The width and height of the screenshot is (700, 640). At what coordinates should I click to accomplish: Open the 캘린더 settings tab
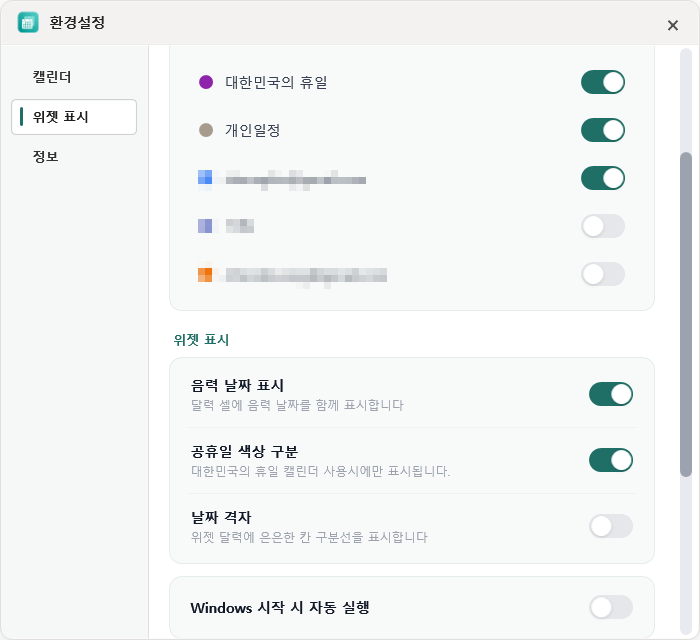[x=52, y=77]
